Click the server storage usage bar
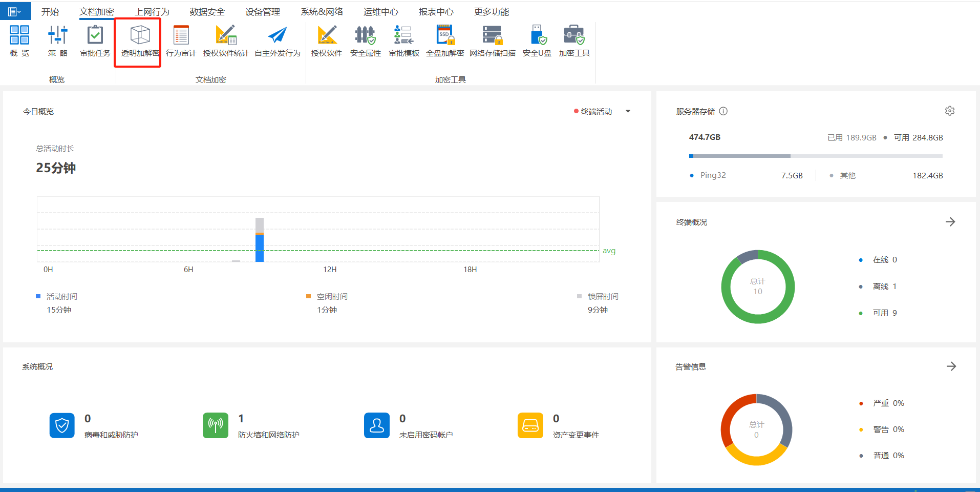The width and height of the screenshot is (980, 492). 815,156
